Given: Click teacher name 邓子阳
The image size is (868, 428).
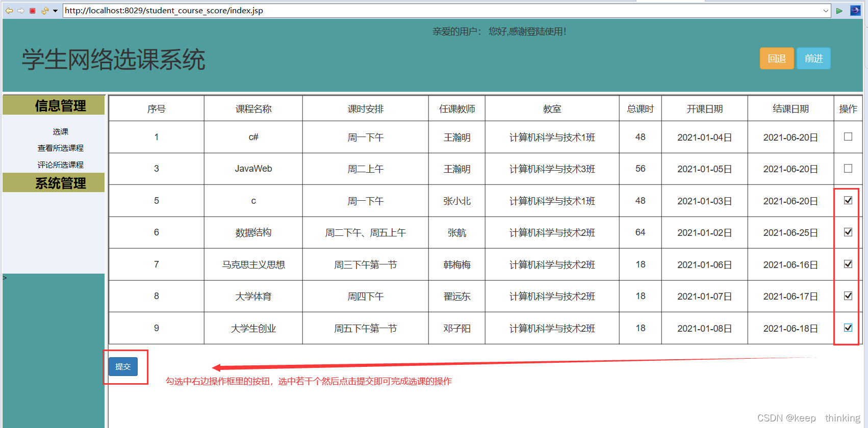Looking at the screenshot, I should point(457,328).
